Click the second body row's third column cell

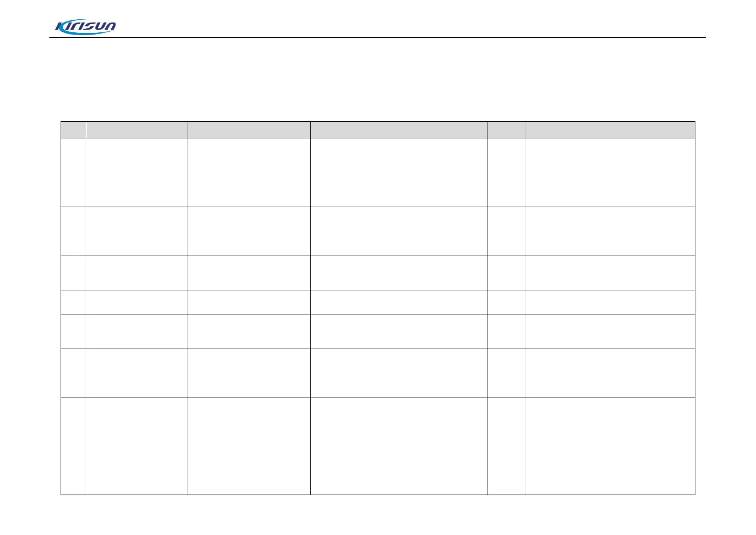249,231
